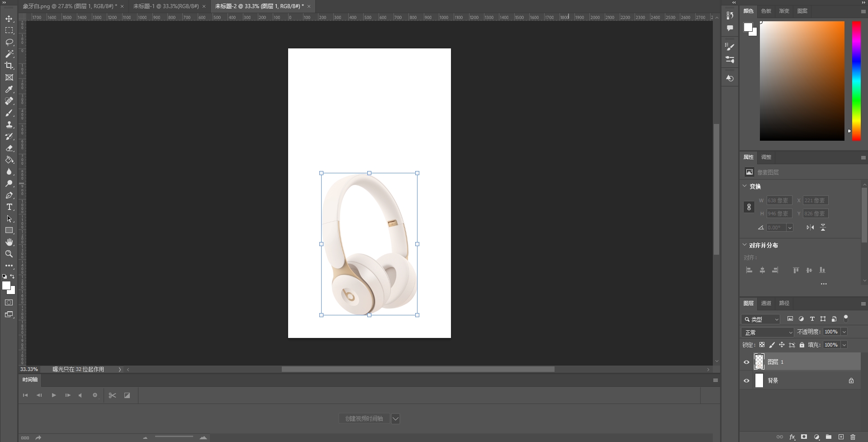Select the Brush tool
Viewport: 868px width, 442px height.
pyautogui.click(x=9, y=113)
